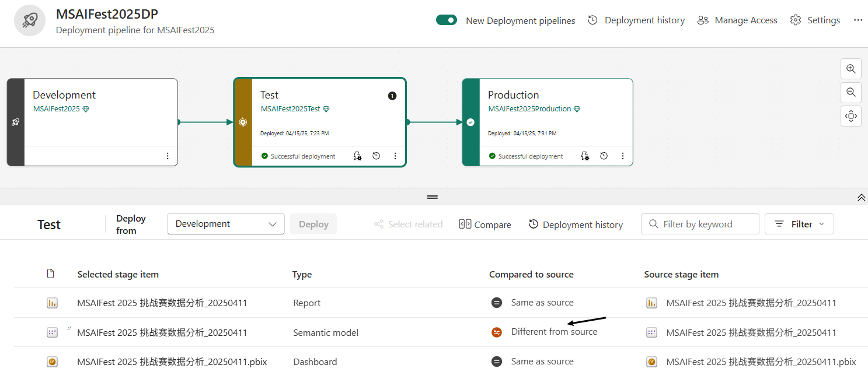Select the Semantic model row item name
This screenshot has height=379, width=868.
point(162,332)
